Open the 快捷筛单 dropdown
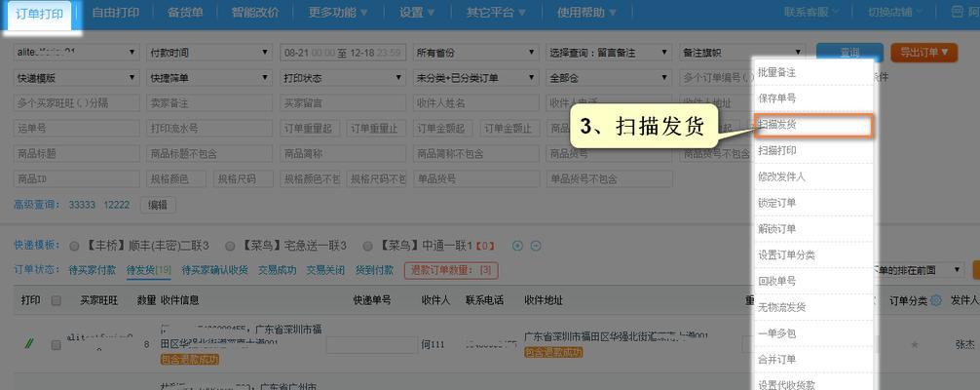 209,78
